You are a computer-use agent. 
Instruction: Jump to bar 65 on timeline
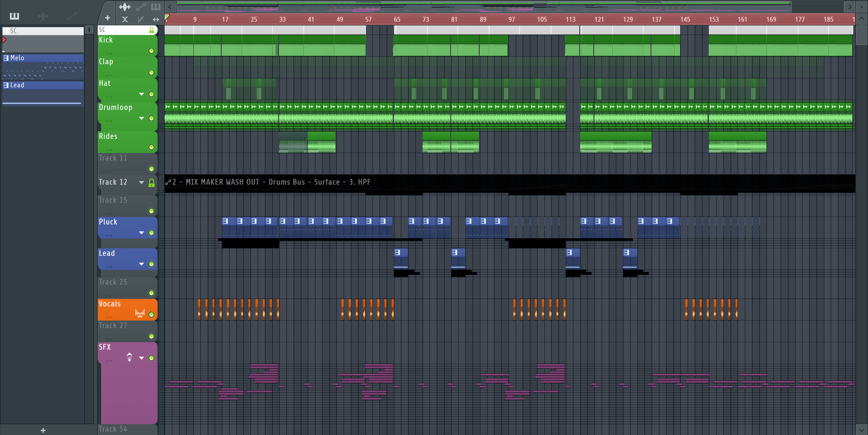click(397, 19)
